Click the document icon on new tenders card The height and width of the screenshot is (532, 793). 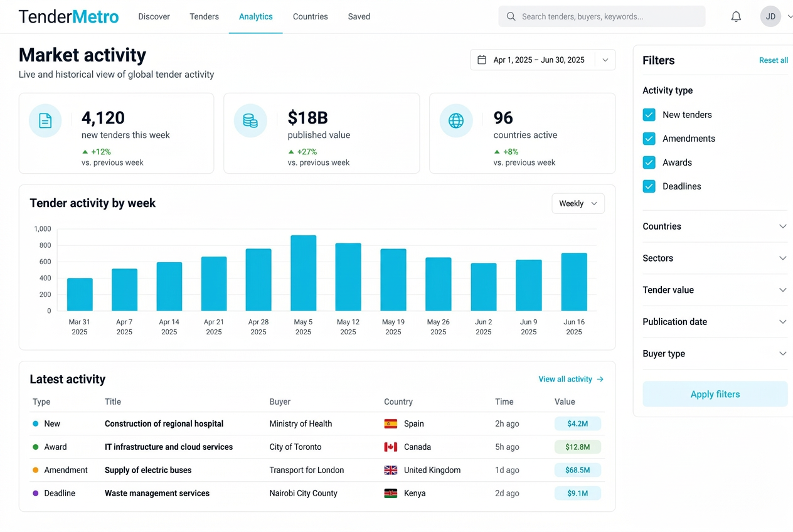(x=45, y=120)
